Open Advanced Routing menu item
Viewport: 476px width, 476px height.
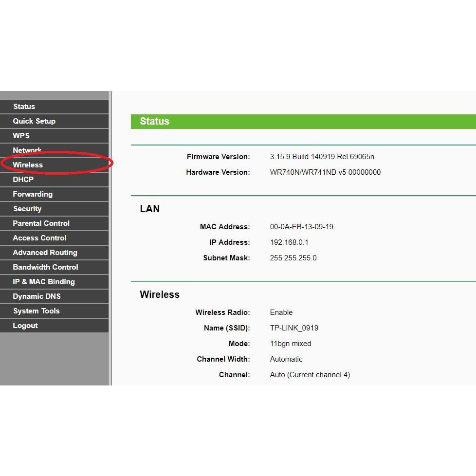click(x=45, y=253)
